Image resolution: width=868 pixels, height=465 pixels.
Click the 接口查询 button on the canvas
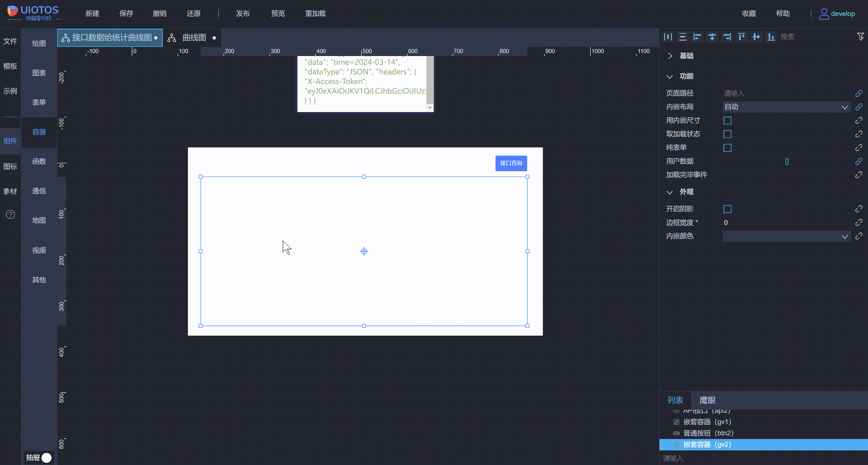pyautogui.click(x=511, y=163)
